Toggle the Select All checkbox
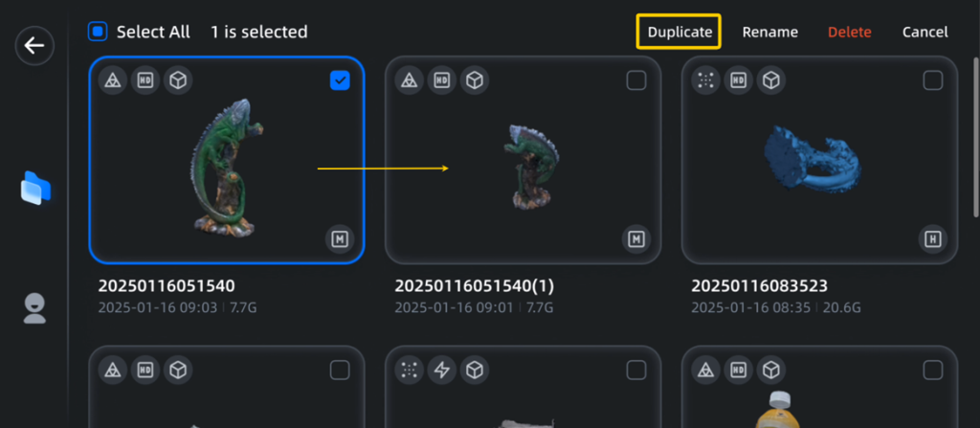Viewport: 980px width, 428px height. click(97, 32)
